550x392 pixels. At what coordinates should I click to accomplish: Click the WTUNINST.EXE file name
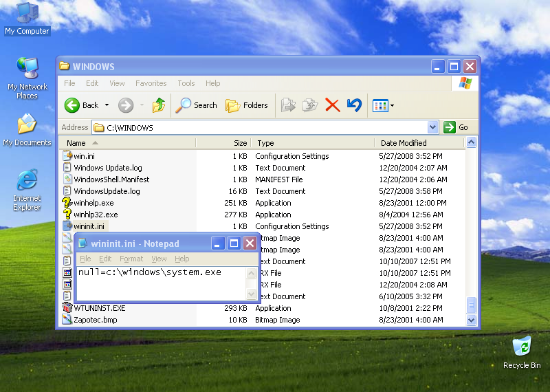tap(100, 308)
